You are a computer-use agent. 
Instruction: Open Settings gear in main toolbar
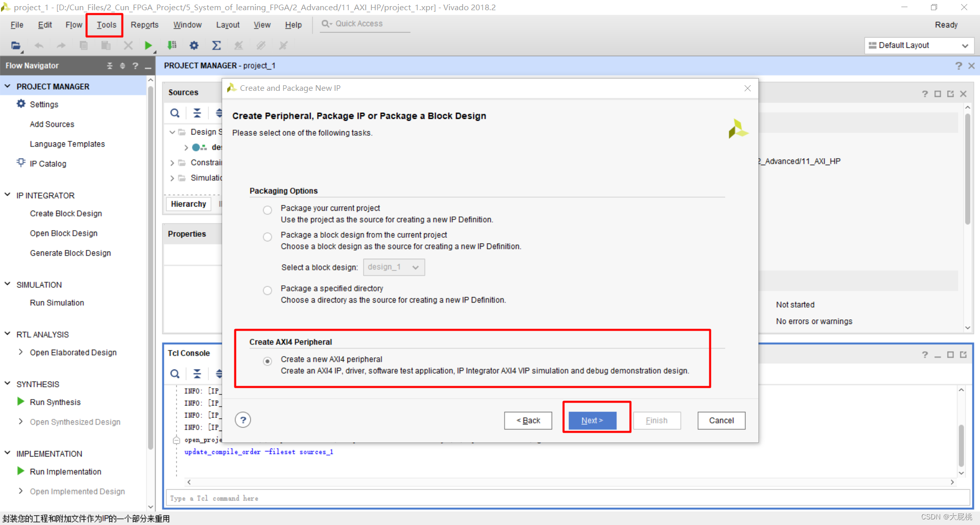tap(194, 45)
